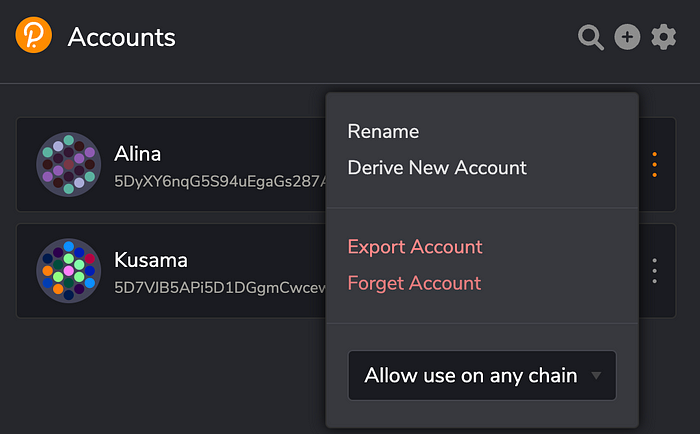Viewport: 700px width, 434px height.
Task: Choose Forget Account option
Action: click(414, 283)
